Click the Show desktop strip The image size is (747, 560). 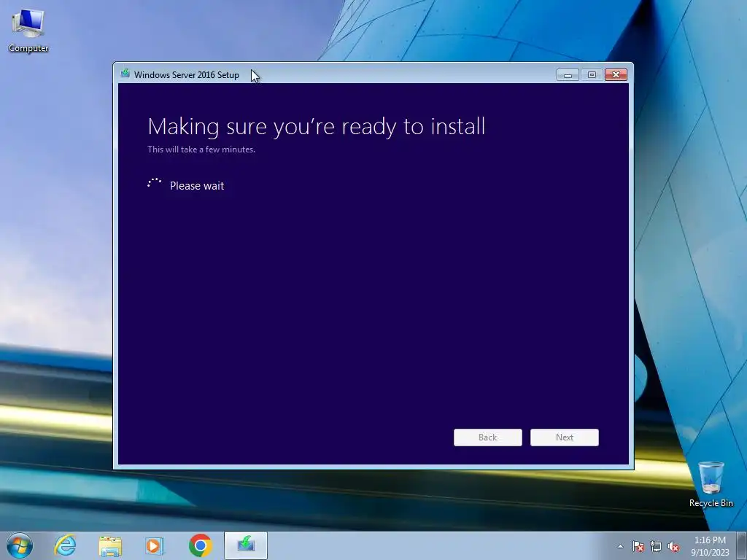[x=742, y=545]
